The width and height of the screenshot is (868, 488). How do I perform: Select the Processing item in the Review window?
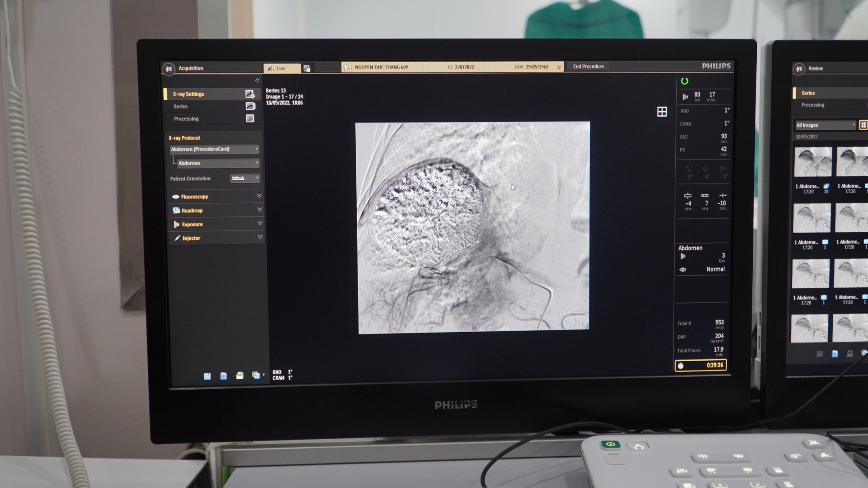[831, 105]
